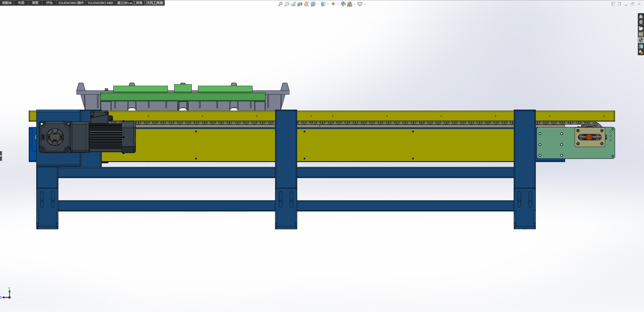644x312 pixels.
Task: Open the Dynamic Annotation Views tool
Action: click(x=306, y=4)
